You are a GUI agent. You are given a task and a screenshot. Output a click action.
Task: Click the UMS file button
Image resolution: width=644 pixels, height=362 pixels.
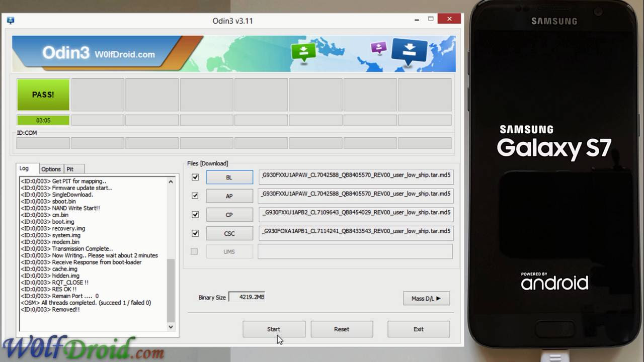coord(229,251)
